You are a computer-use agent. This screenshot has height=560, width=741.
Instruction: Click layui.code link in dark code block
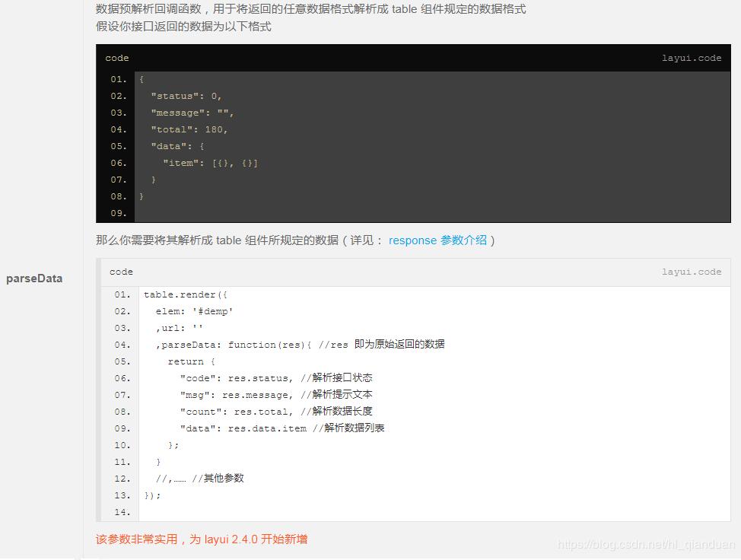point(691,59)
